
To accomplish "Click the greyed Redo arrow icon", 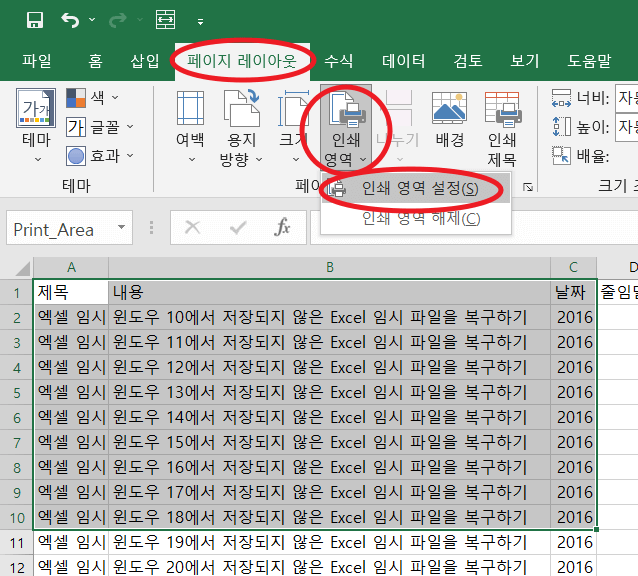I will coord(118,20).
